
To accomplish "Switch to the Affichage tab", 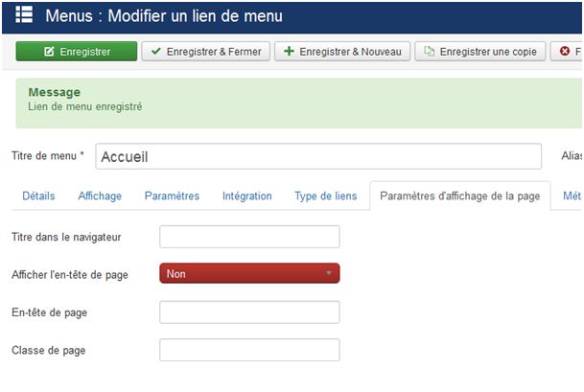I will 100,196.
